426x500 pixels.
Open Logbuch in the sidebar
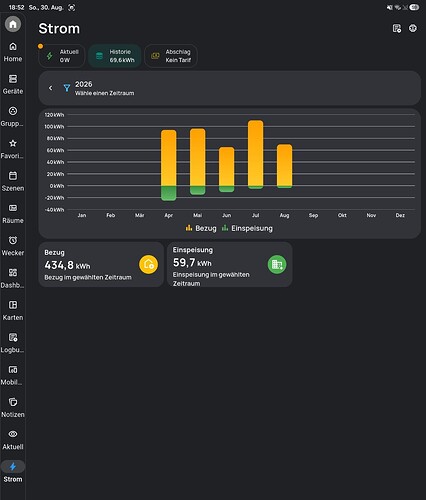click(x=13, y=343)
